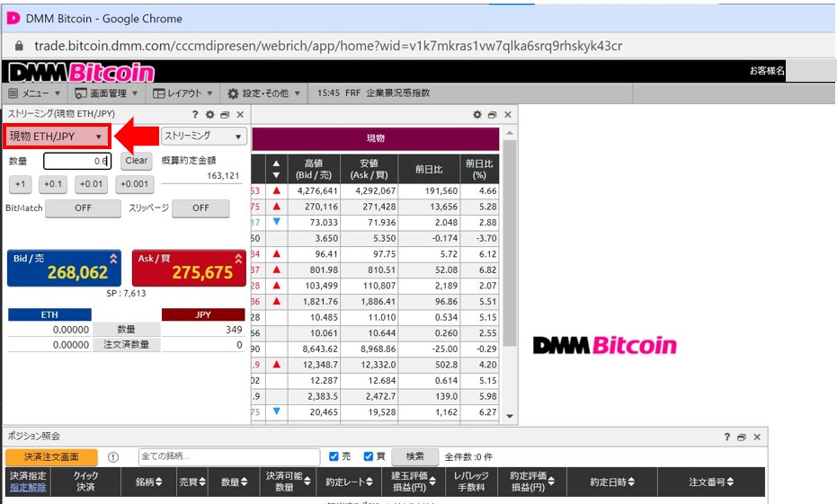Toggle the BitMatch OFF switch
The height and width of the screenshot is (504, 837).
(x=83, y=208)
